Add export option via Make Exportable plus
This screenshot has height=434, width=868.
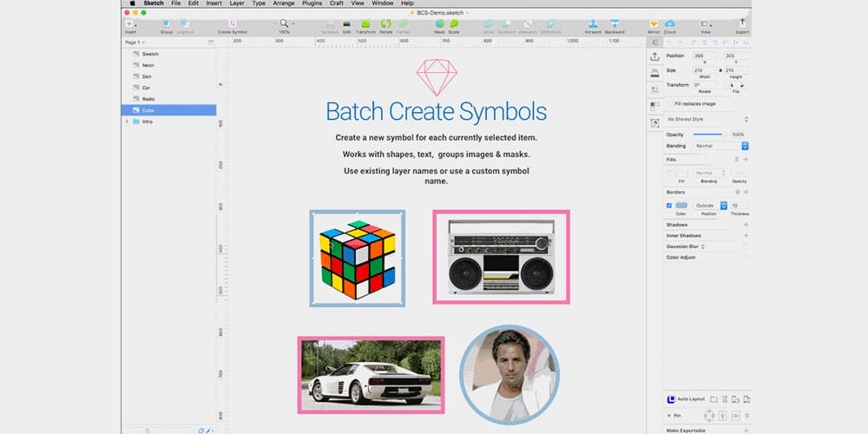pos(746,431)
